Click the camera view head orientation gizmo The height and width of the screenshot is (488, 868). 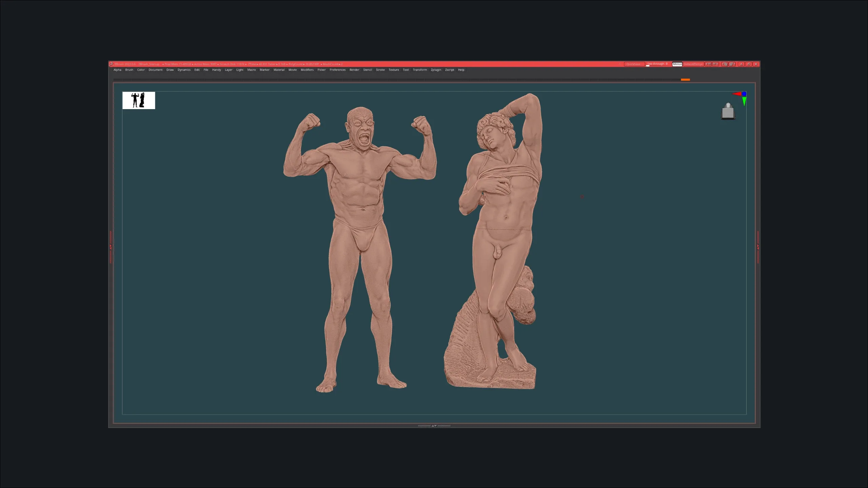click(728, 111)
